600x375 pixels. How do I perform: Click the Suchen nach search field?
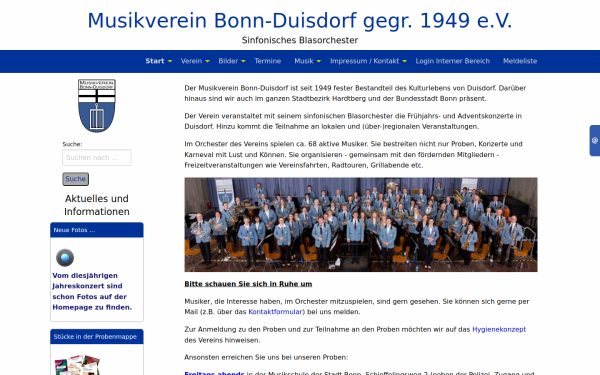click(97, 158)
